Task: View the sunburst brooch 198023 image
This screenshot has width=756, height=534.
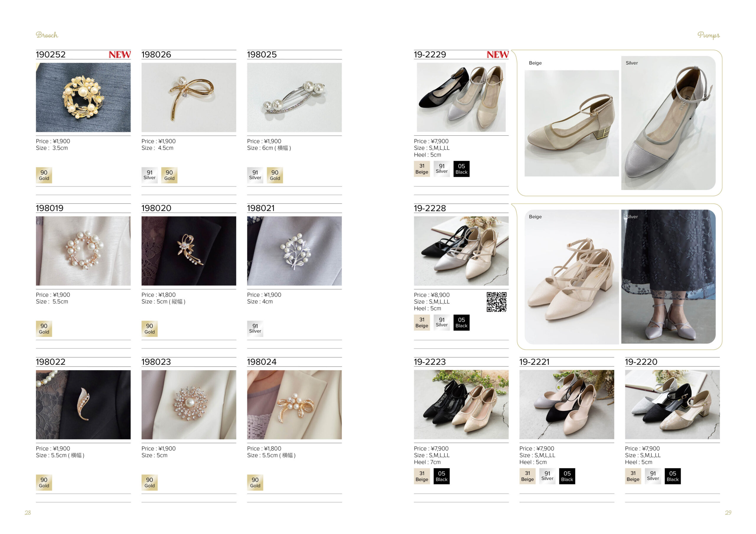Action: pos(189,405)
